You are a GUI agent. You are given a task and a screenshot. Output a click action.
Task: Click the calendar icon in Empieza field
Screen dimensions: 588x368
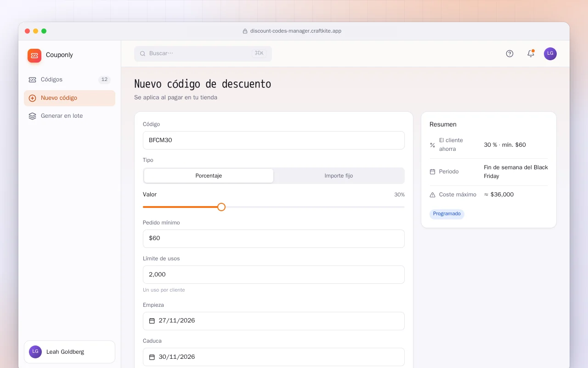(152, 321)
